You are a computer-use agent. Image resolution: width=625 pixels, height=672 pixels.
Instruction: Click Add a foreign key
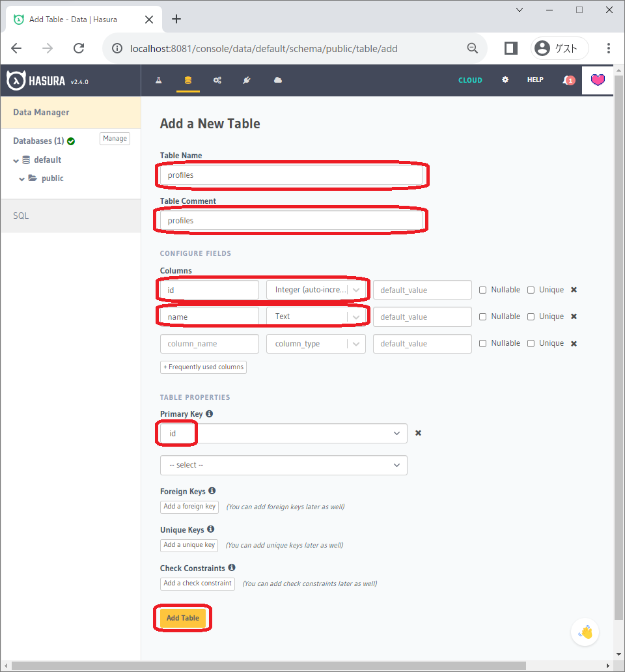pos(189,507)
